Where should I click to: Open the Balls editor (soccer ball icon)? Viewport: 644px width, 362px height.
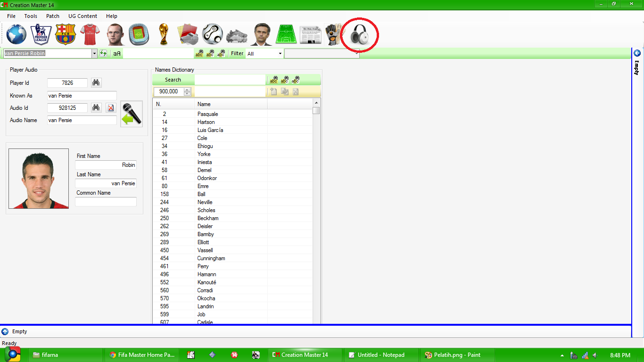coord(212,34)
